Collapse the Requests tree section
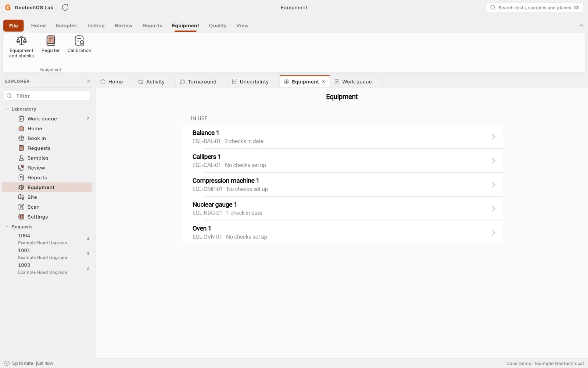Image resolution: width=588 pixels, height=368 pixels. pyautogui.click(x=7, y=227)
